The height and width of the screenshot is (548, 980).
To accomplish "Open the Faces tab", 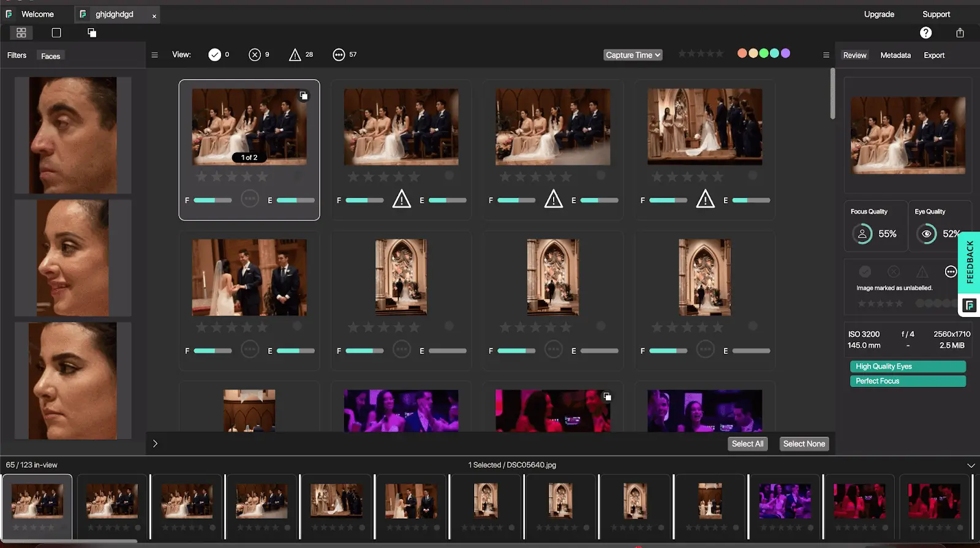I will coord(50,56).
